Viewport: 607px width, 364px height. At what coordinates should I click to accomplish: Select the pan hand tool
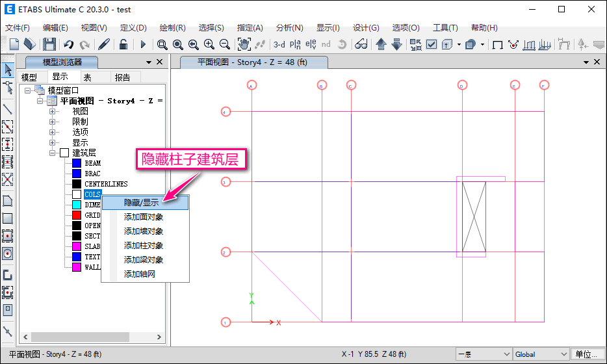(244, 44)
